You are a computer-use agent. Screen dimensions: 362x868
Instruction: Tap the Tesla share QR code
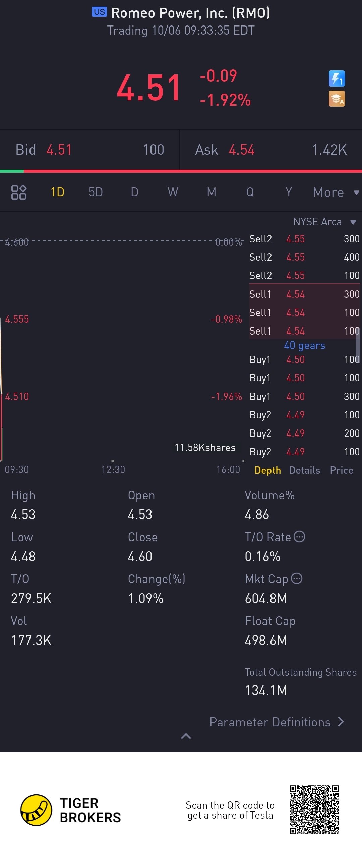(314, 810)
